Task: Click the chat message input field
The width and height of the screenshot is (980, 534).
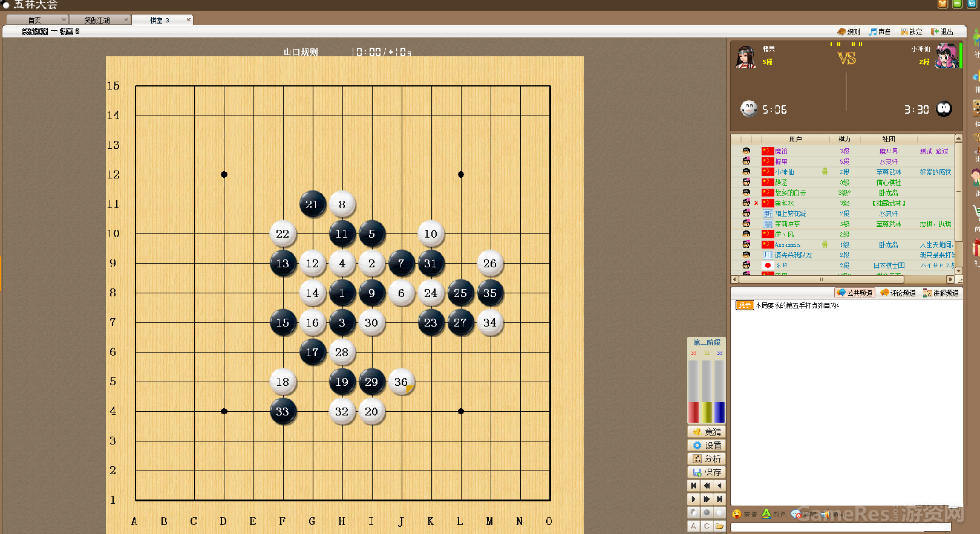Action: tap(841, 527)
